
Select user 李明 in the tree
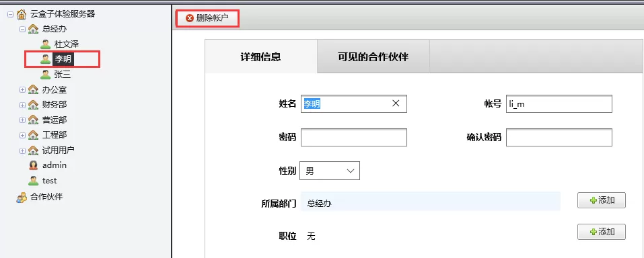tap(63, 59)
